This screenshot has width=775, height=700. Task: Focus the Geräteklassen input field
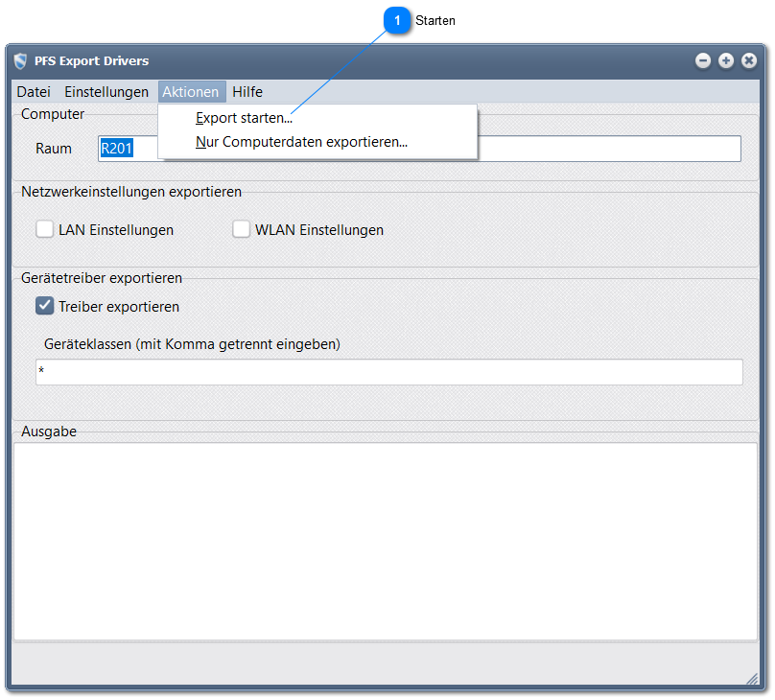click(x=388, y=372)
